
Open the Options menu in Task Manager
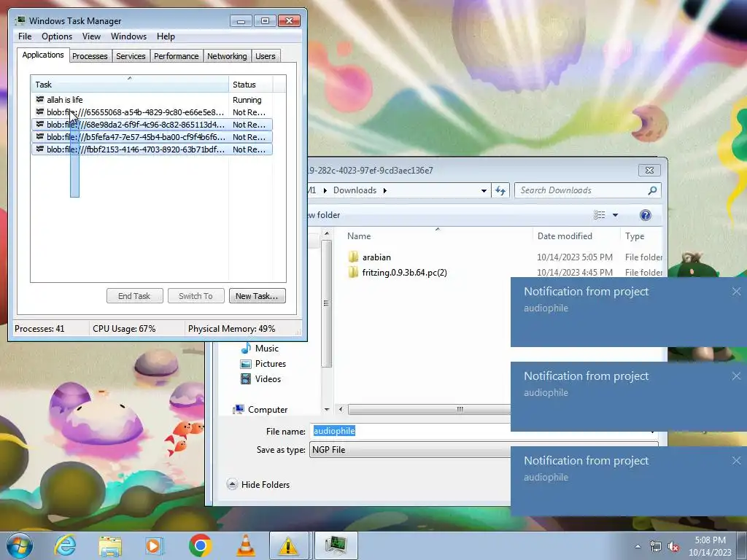57,36
